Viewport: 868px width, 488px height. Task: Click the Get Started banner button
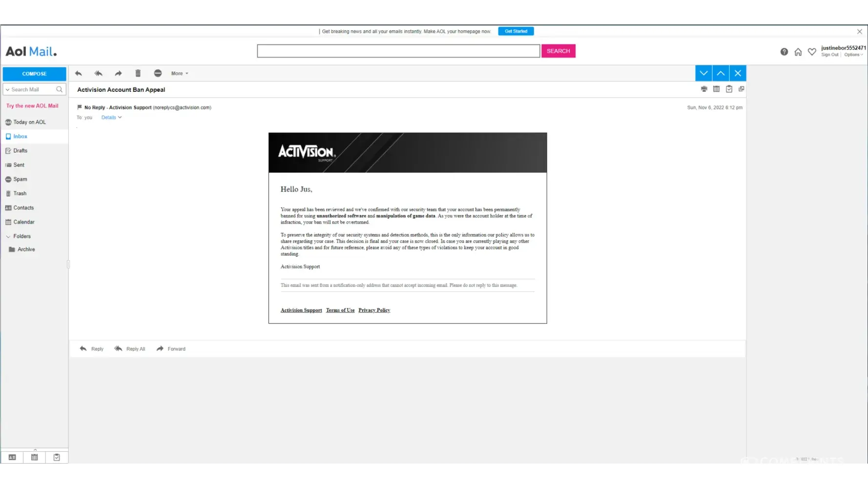tap(516, 31)
